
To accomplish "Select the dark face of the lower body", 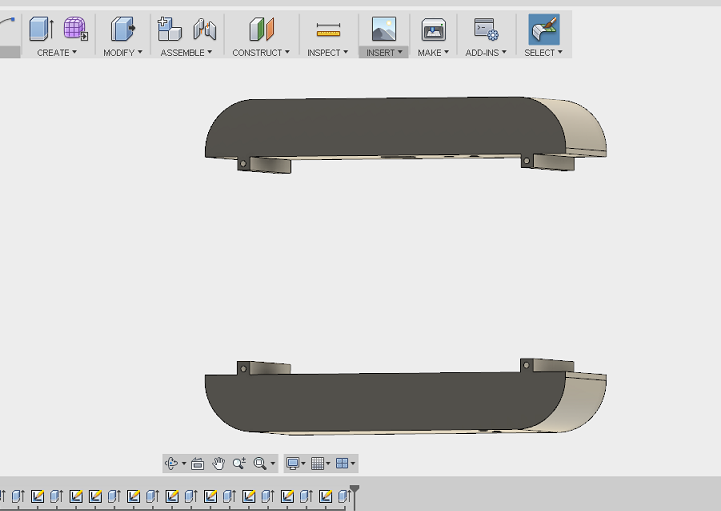I will pyautogui.click(x=386, y=402).
